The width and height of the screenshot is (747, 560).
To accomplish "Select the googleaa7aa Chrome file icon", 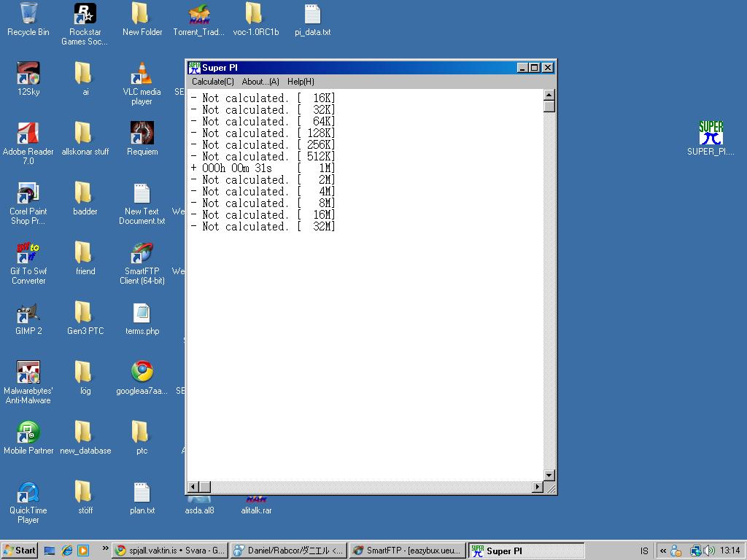I will pos(142,372).
